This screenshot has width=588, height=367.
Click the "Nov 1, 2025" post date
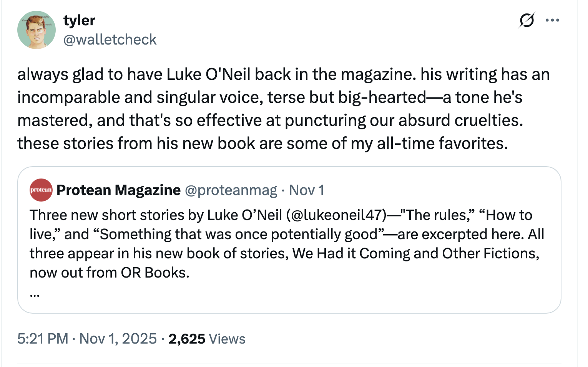click(118, 339)
